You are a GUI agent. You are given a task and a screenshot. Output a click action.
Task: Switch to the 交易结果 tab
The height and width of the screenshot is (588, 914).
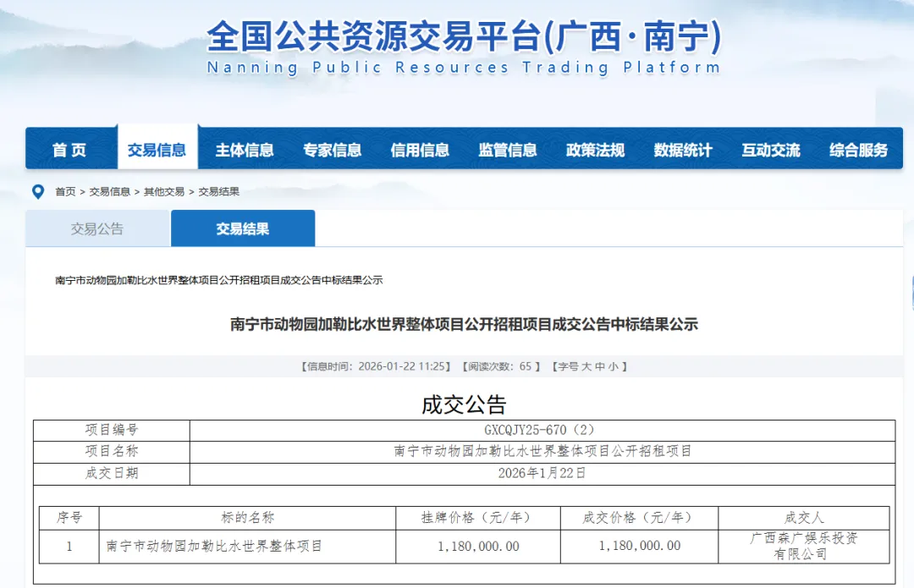click(243, 228)
